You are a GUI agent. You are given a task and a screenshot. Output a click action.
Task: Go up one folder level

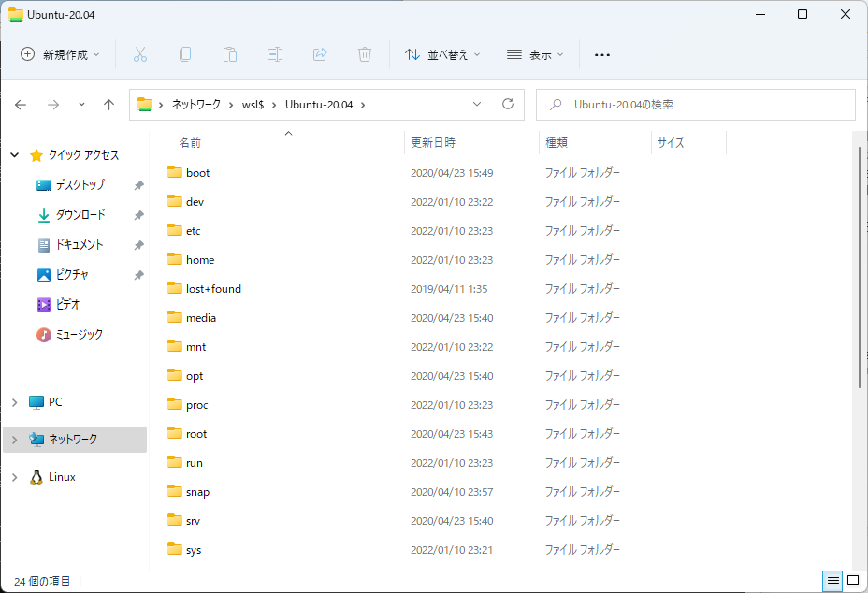109,105
